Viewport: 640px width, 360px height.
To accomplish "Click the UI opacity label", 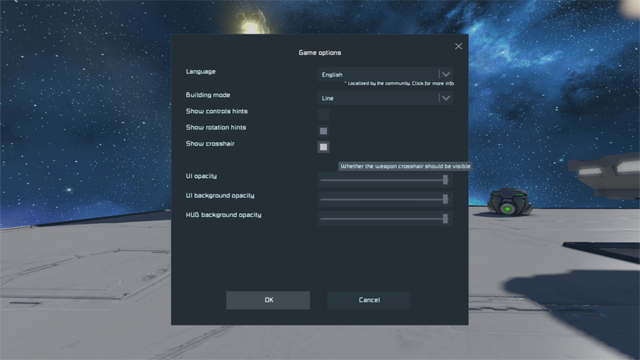I will coord(201,176).
